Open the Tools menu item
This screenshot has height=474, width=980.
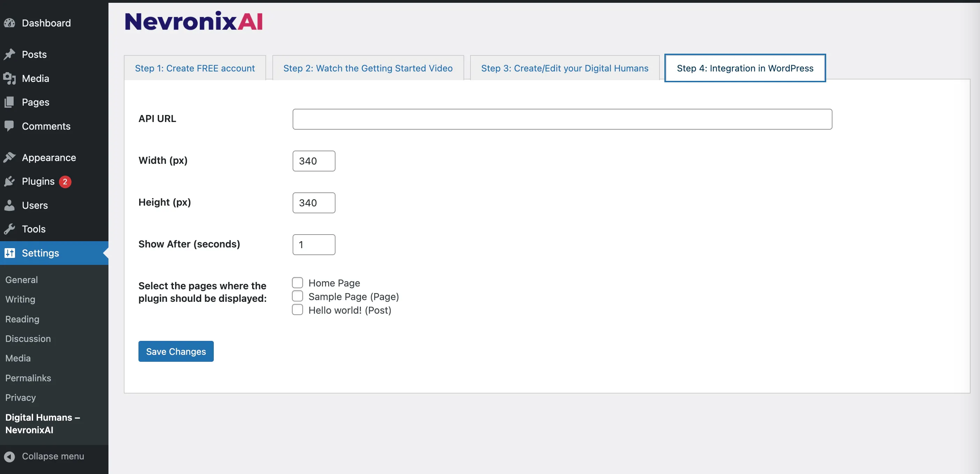click(x=54, y=229)
